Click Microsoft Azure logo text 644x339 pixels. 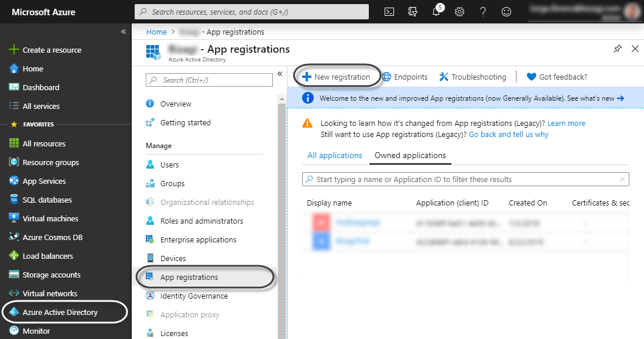(x=43, y=12)
